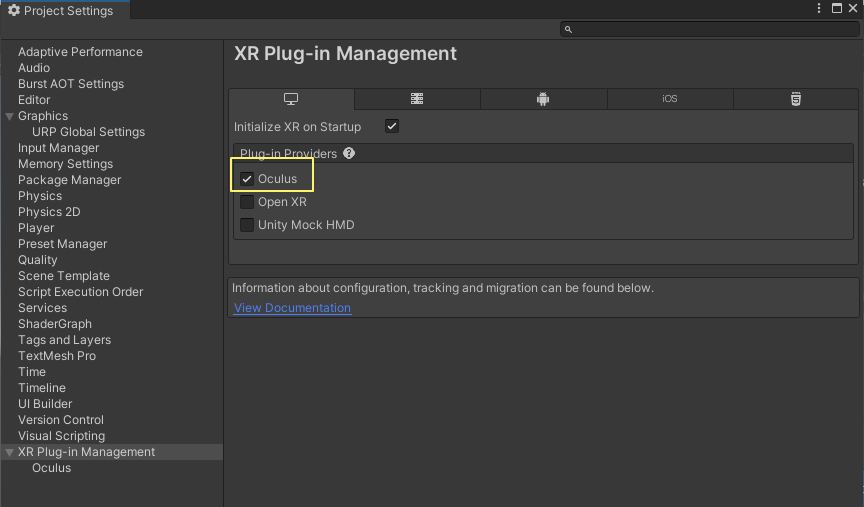Open Visual Scripting settings
The height and width of the screenshot is (507, 864).
(62, 435)
